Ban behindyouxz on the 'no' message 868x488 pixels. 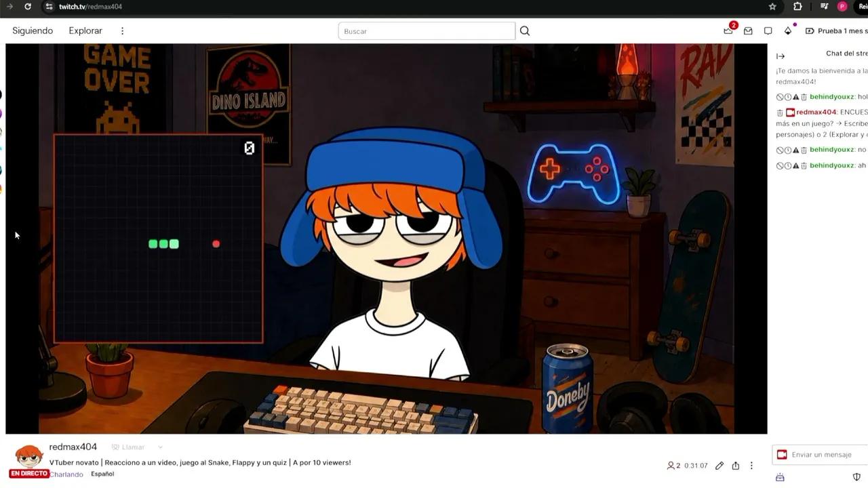[x=780, y=150]
